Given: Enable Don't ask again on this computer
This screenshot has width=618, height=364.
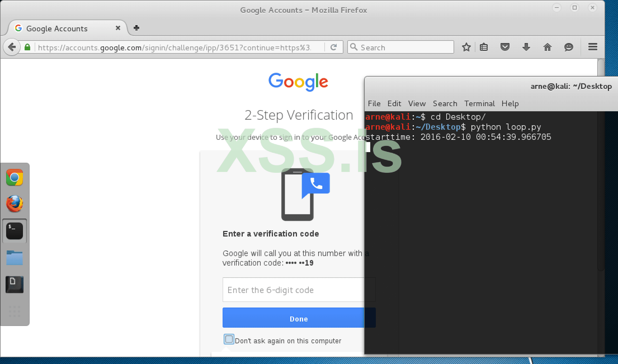Looking at the screenshot, I should (x=229, y=339).
